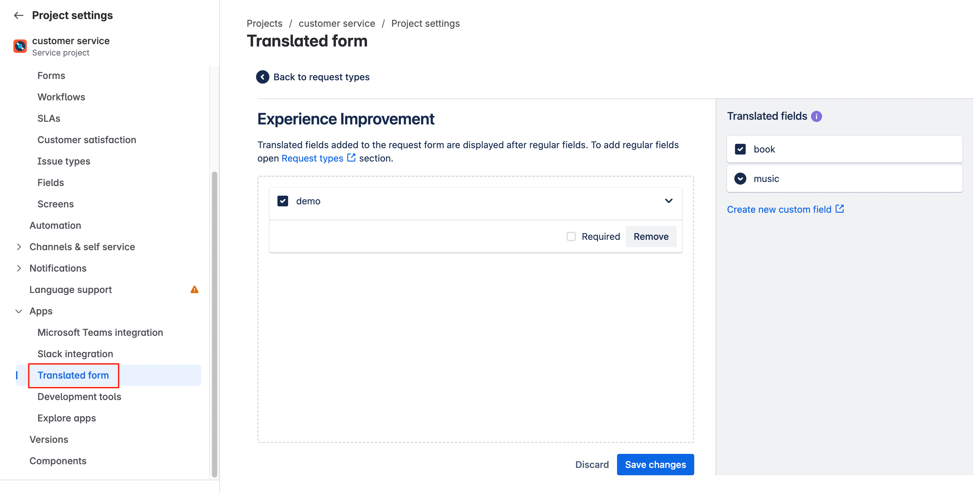980x493 pixels.
Task: Select Development tools in sidebar
Action: tap(79, 396)
